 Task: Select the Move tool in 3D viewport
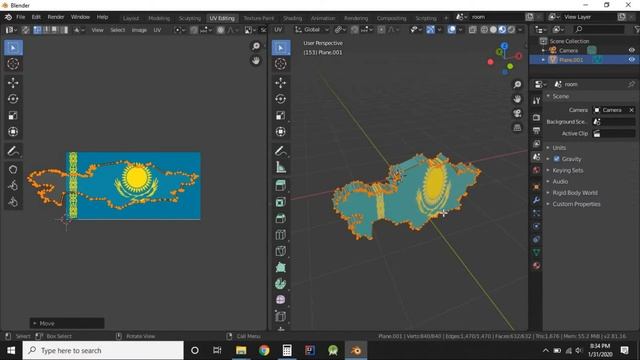tap(281, 83)
